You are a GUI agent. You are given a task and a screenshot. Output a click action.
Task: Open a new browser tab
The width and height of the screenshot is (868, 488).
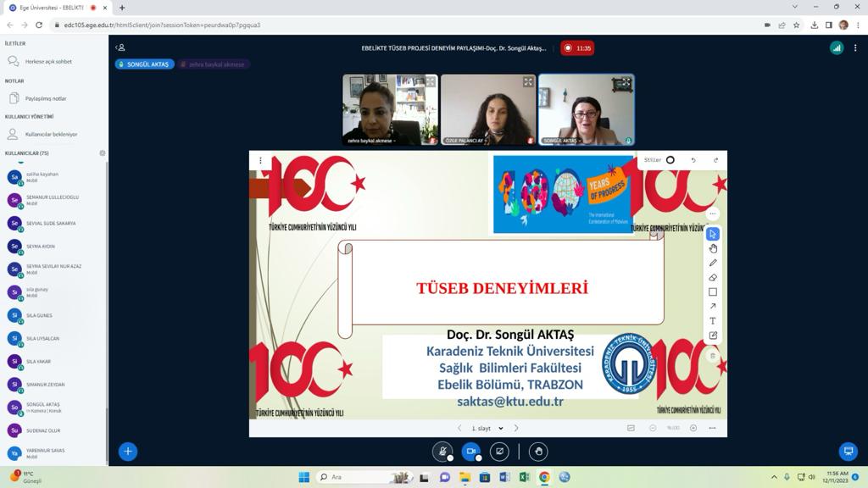tap(122, 8)
